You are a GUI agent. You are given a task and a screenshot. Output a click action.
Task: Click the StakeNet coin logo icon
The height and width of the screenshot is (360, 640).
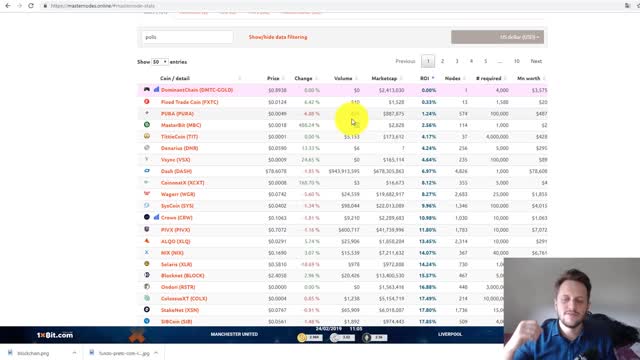pos(147,310)
